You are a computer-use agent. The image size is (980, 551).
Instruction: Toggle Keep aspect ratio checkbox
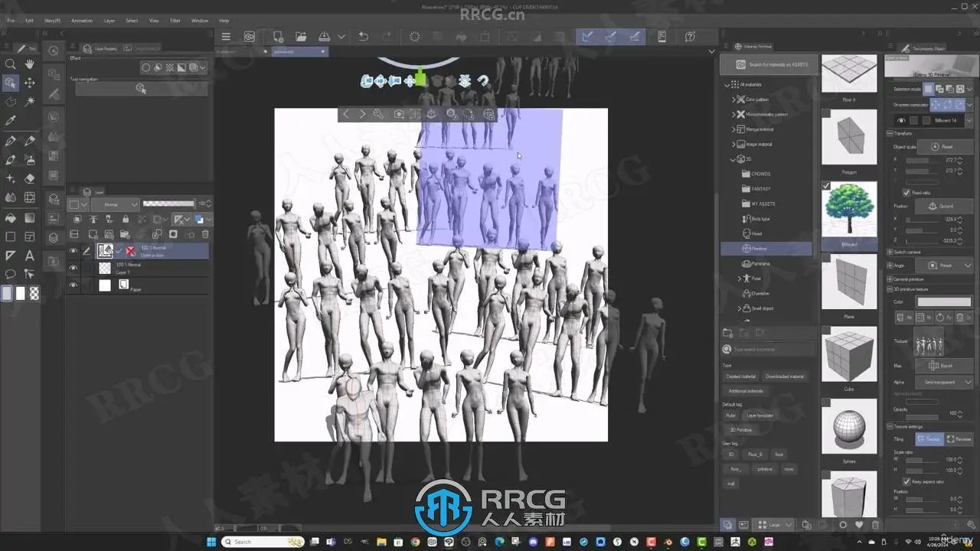906,481
